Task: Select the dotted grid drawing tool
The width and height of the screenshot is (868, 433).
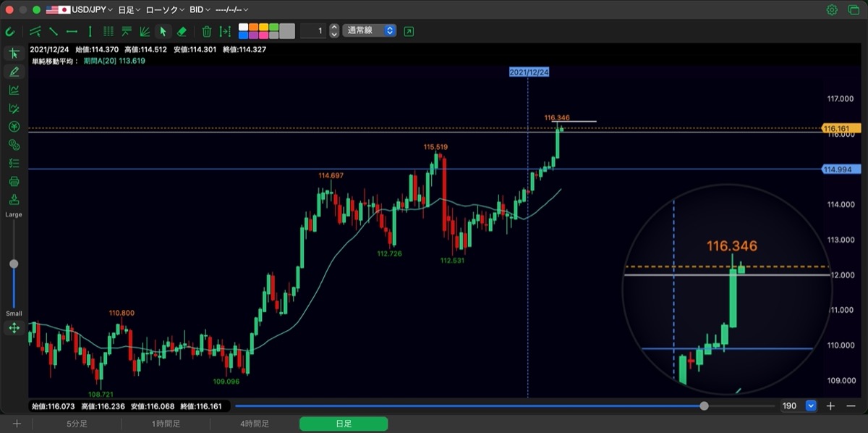Action: coord(109,31)
